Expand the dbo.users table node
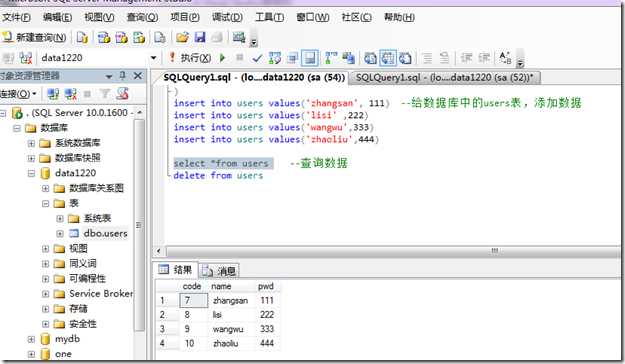625x364 pixels. click(60, 234)
